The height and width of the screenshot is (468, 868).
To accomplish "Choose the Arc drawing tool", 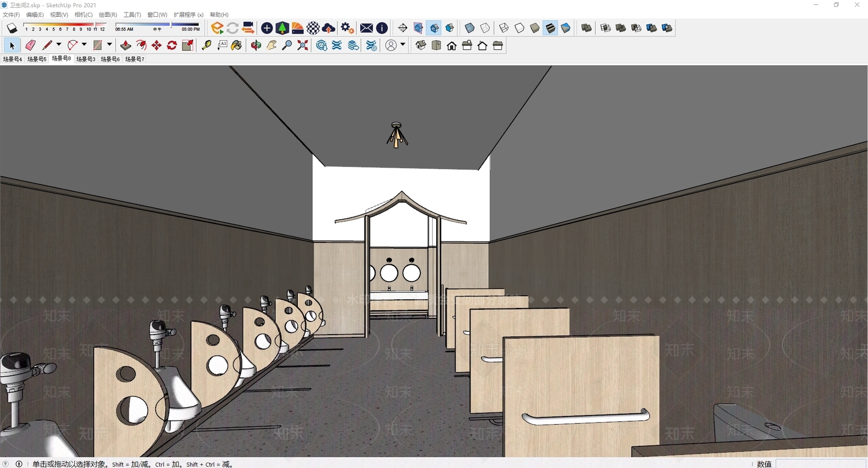I will click(x=72, y=46).
